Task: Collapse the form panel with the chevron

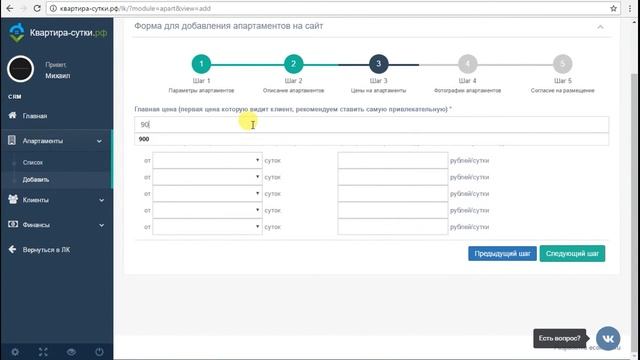Action: pos(600,27)
